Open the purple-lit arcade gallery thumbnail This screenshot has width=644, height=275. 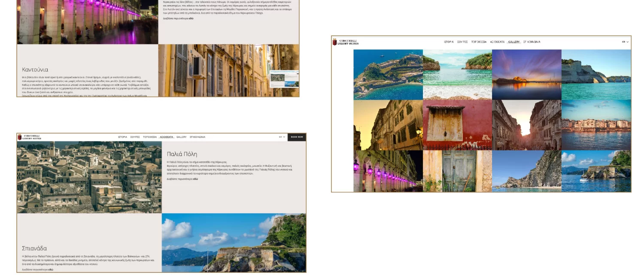coord(388,171)
